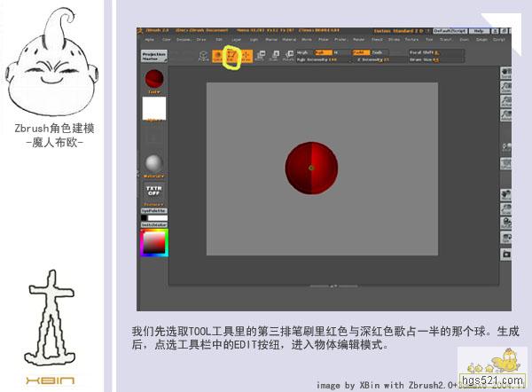Image resolution: width=532 pixels, height=392 pixels.
Task: Open the Zoom menu in the menu bar
Action: point(464,39)
